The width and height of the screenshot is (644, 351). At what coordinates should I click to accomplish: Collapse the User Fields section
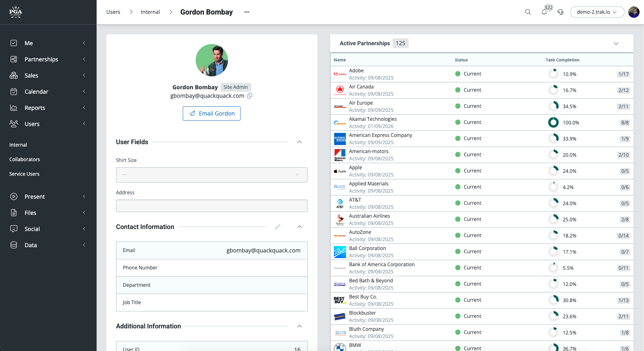(300, 142)
